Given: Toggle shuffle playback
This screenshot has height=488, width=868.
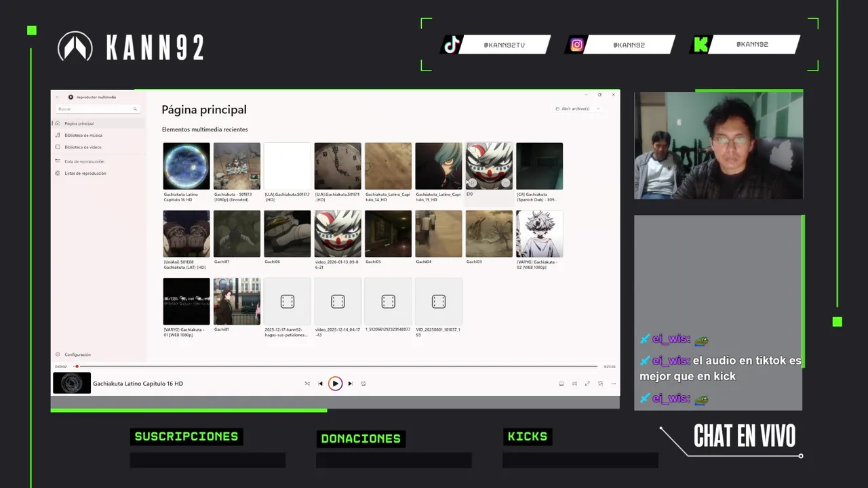Looking at the screenshot, I should click(307, 384).
